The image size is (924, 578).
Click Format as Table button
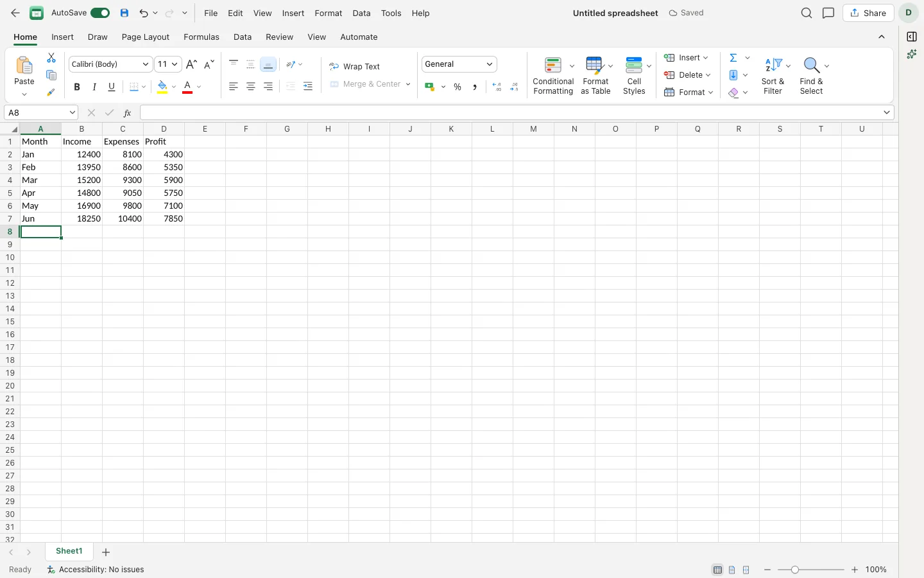tap(595, 76)
